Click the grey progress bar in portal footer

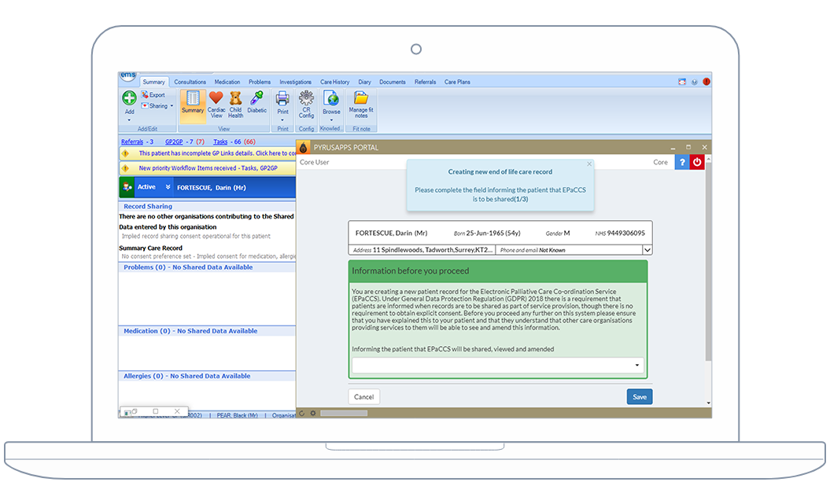coord(344,413)
